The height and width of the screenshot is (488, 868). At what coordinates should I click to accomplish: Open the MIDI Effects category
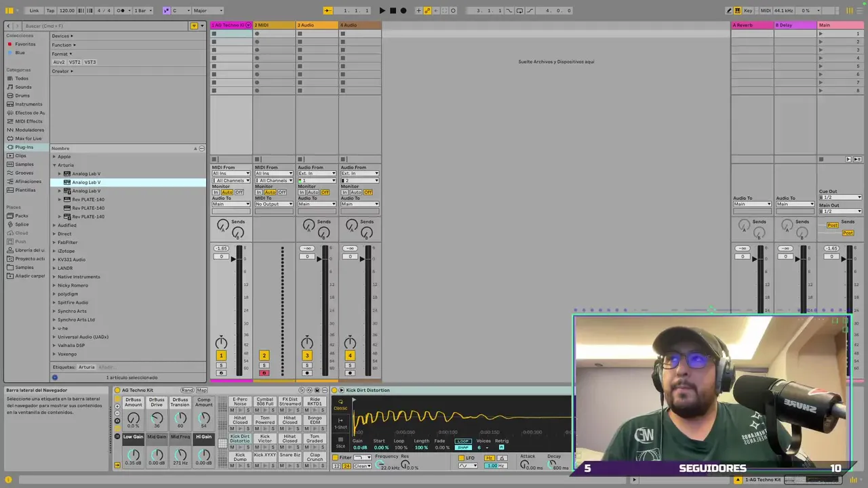pos(28,121)
